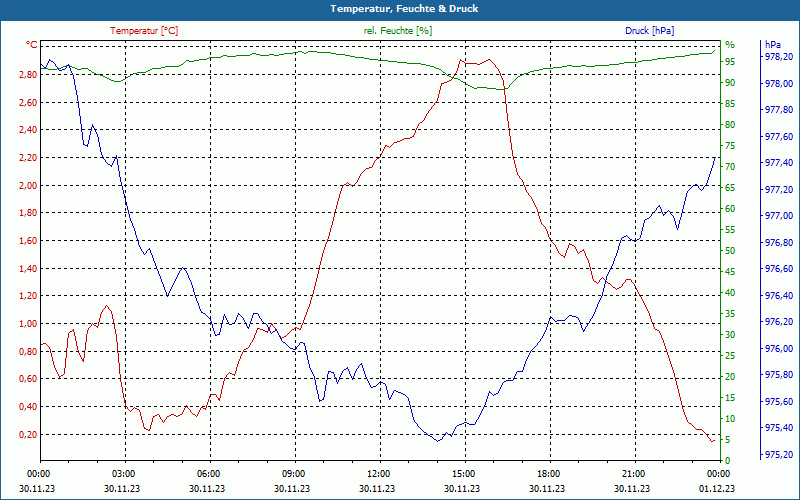Click pressure axis value 977,40
800x500 pixels.
coord(779,163)
